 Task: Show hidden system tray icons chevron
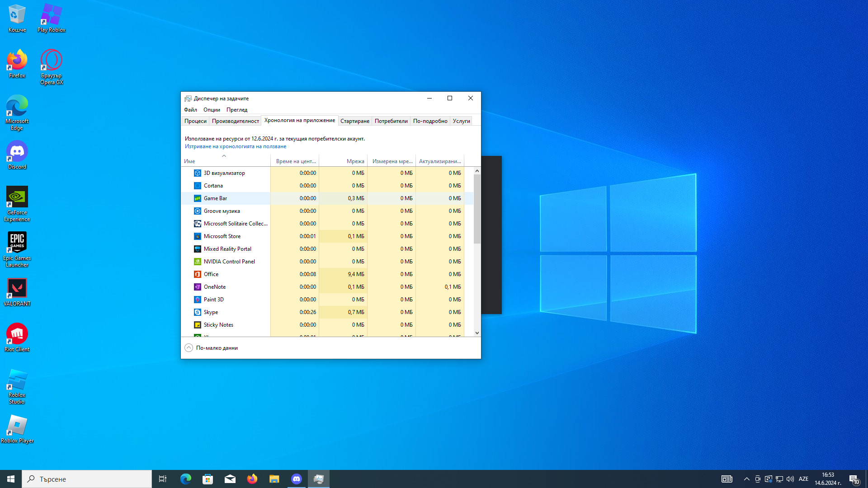click(x=746, y=479)
